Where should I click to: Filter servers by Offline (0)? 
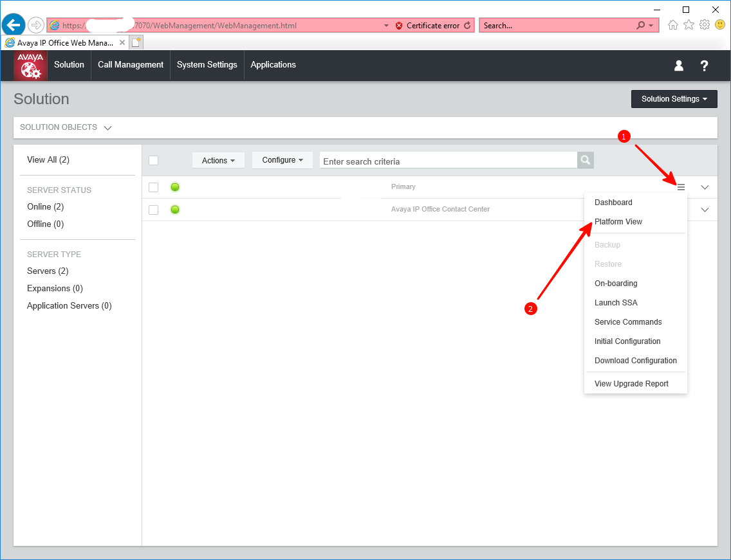point(45,224)
